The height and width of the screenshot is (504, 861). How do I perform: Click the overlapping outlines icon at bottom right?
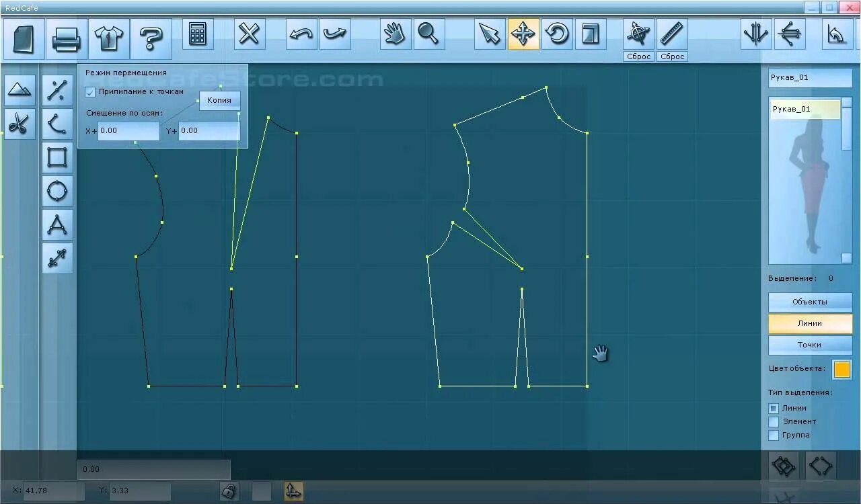pyautogui.click(x=784, y=465)
